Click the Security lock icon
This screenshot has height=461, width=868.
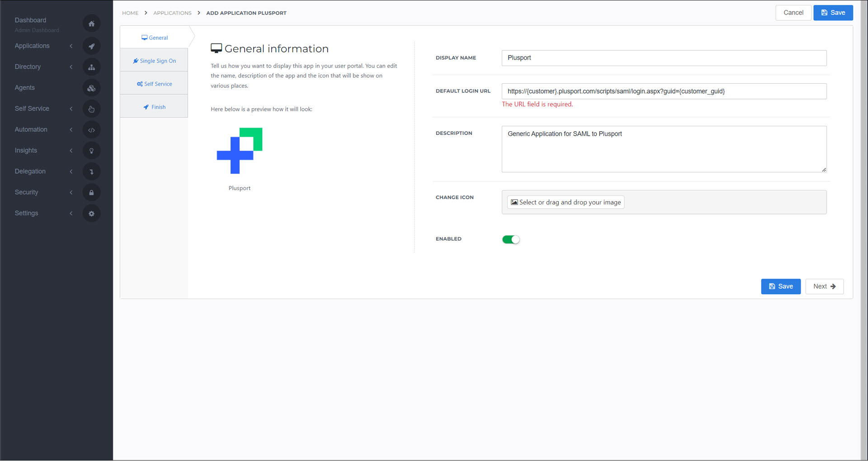click(x=91, y=193)
